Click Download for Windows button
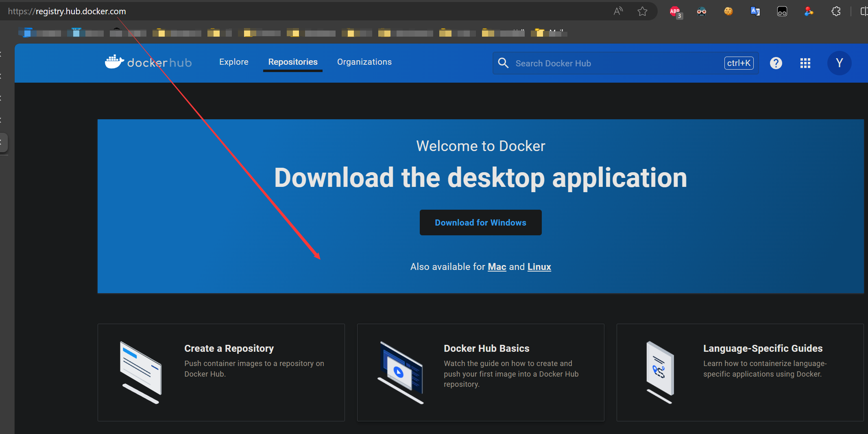868x434 pixels. click(x=480, y=222)
